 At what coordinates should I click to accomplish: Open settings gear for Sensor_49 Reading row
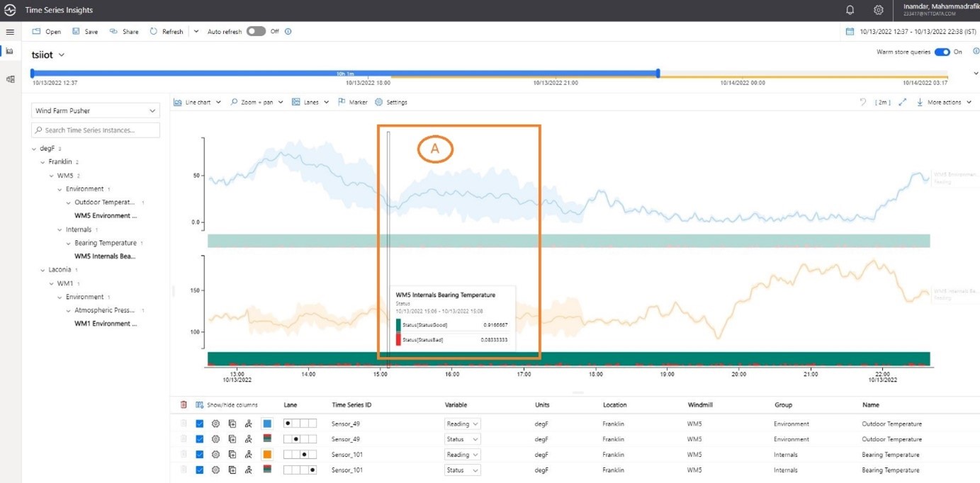tap(215, 424)
